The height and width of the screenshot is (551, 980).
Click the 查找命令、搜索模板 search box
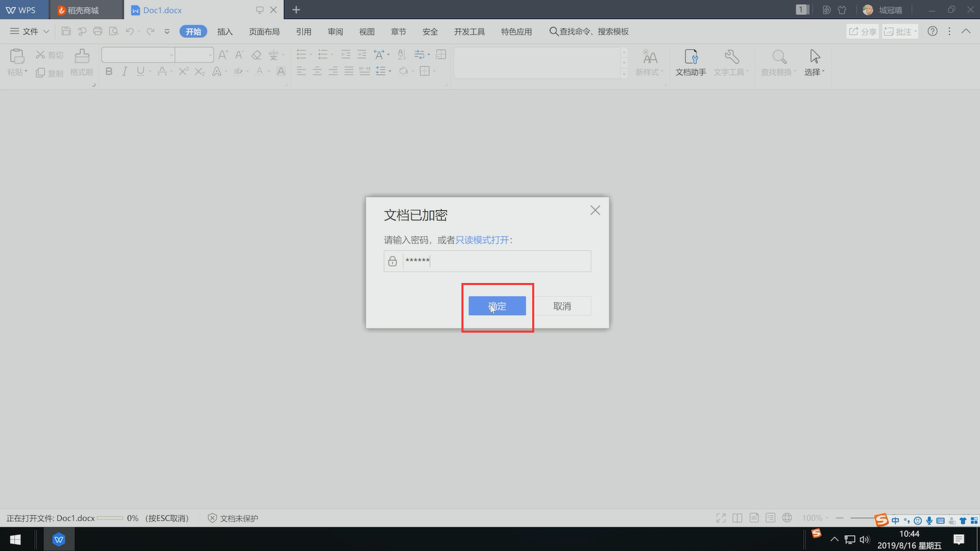(589, 31)
